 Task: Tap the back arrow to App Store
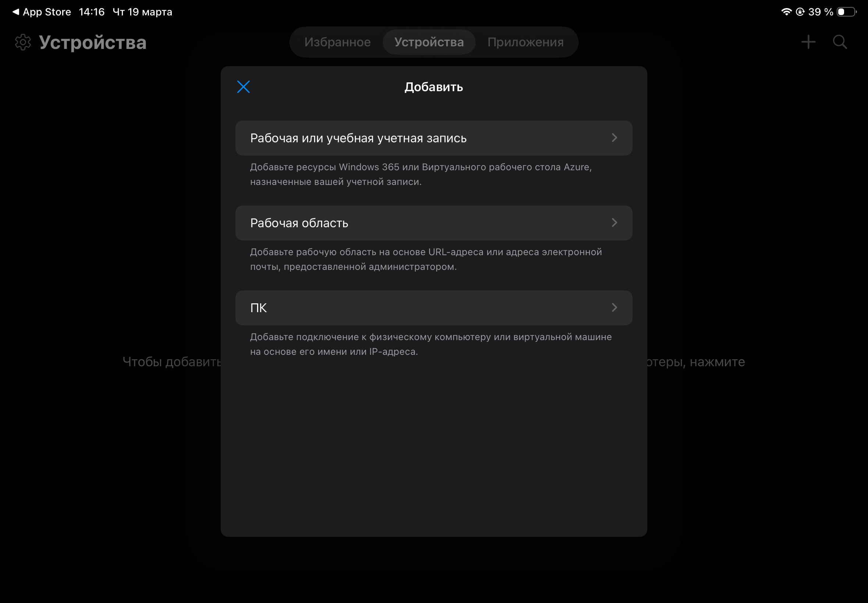[16, 12]
